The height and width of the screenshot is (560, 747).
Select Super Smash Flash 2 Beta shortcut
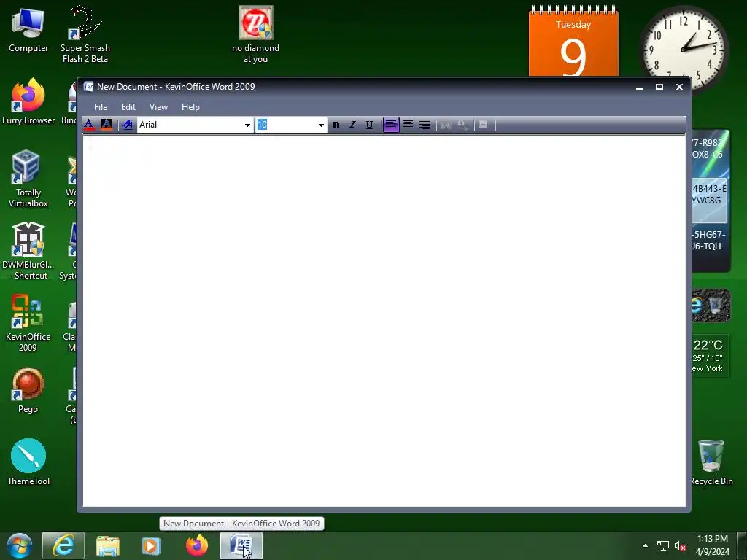point(85,35)
